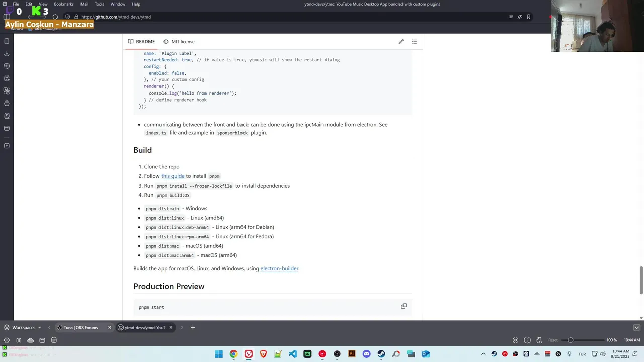
Task: Open README outline list icon
Action: point(414,42)
